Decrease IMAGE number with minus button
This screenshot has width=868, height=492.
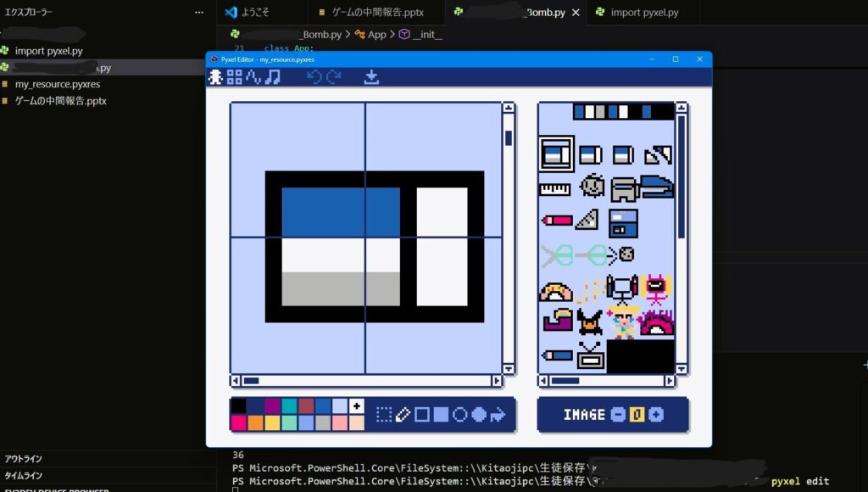618,415
